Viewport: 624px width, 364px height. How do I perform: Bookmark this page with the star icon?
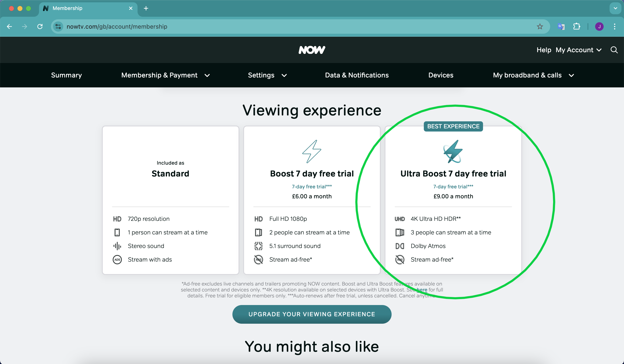pos(540,27)
